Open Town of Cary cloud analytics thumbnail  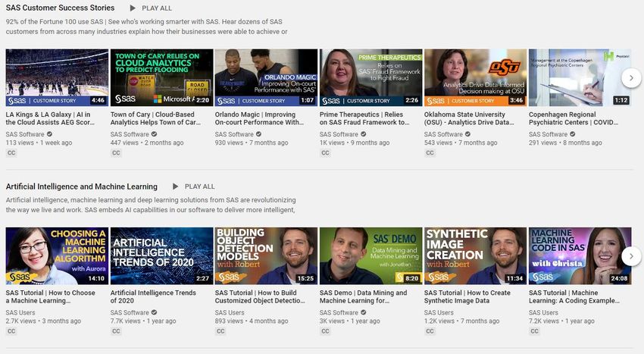[162, 78]
